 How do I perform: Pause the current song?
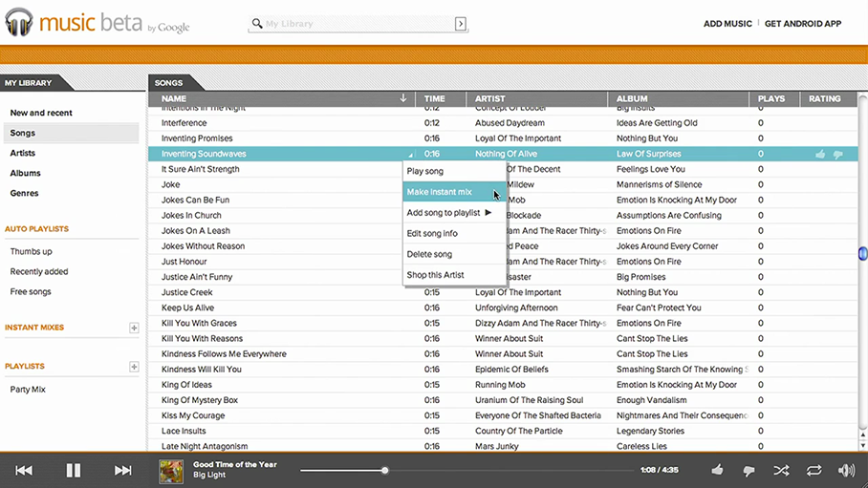tap(73, 470)
